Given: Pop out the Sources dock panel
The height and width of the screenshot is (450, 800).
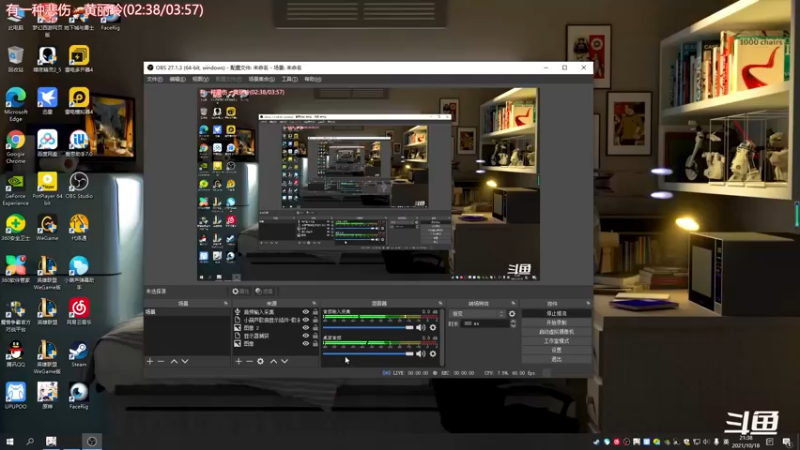Looking at the screenshot, I should point(314,304).
